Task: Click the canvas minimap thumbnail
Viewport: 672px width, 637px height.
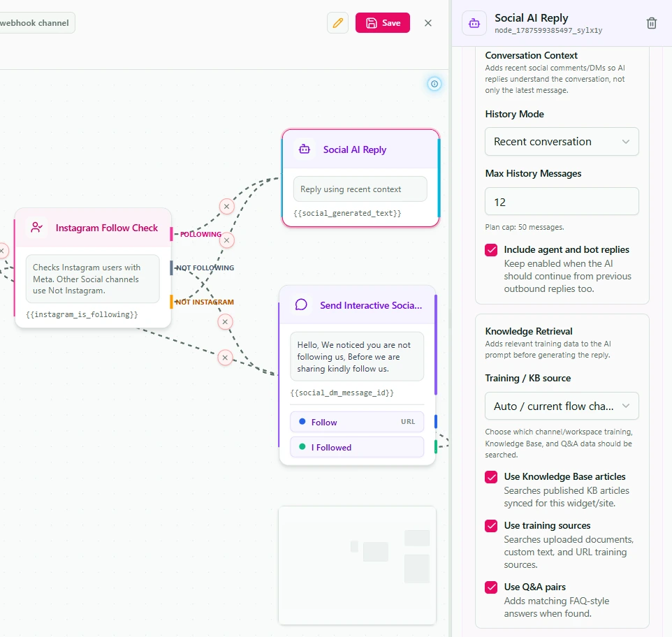Action: (x=357, y=565)
